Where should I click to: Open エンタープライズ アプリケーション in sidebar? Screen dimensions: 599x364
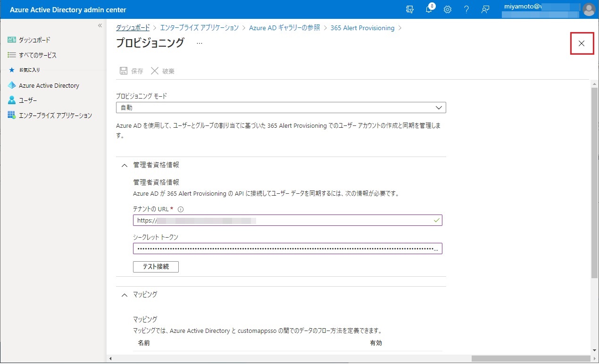point(55,116)
